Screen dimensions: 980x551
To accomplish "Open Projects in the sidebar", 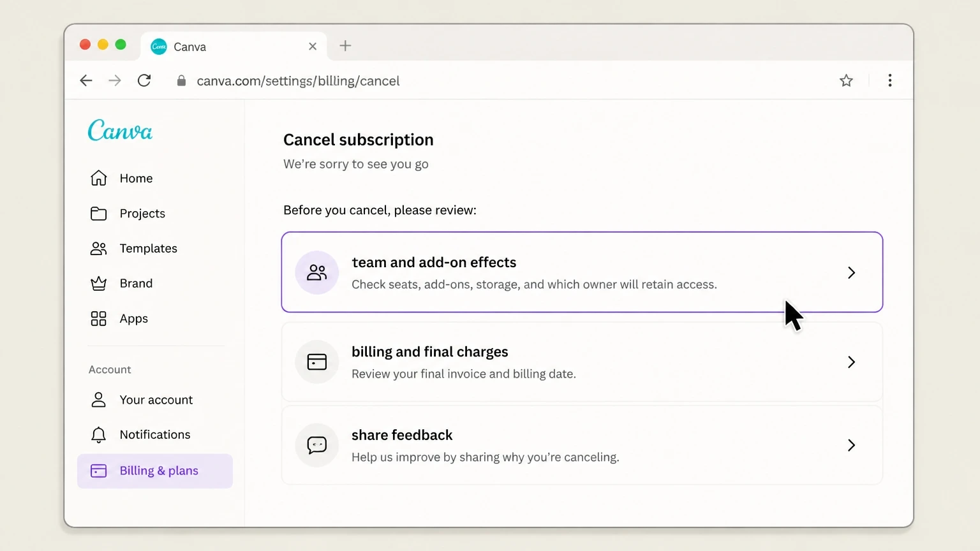I will tap(154, 214).
